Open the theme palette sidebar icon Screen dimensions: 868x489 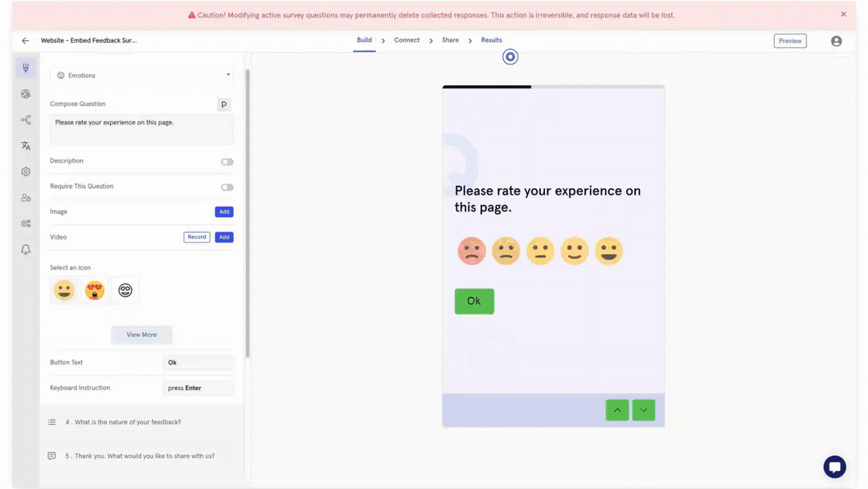click(26, 94)
